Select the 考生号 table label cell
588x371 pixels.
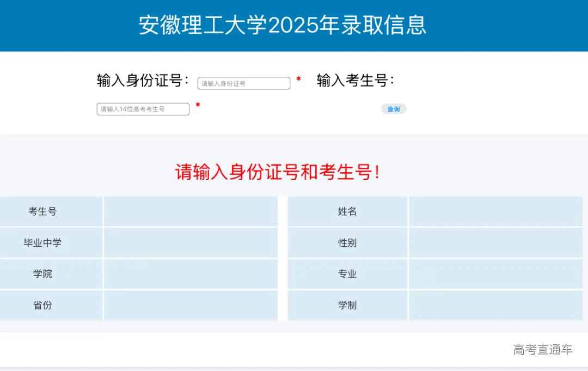pos(43,211)
